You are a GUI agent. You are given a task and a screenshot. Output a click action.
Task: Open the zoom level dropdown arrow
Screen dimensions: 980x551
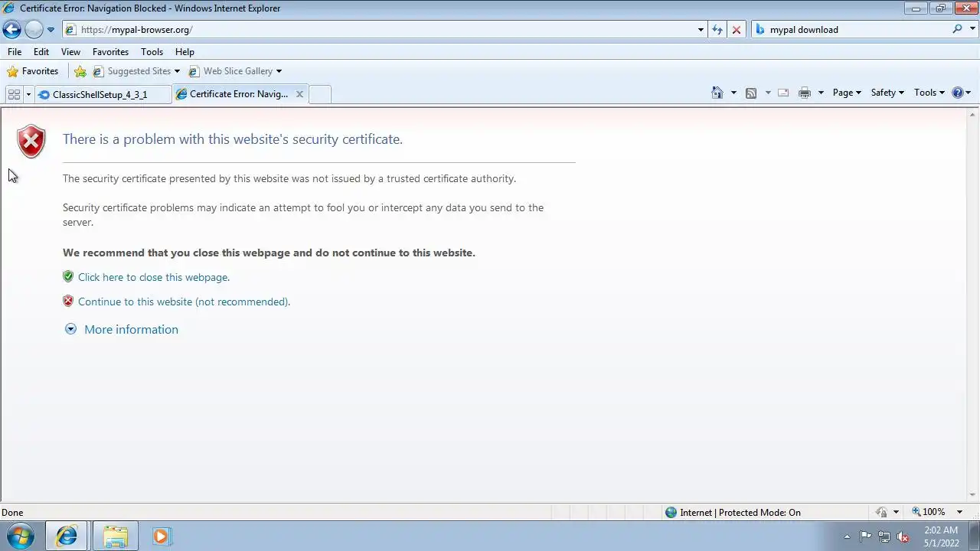pos(959,512)
